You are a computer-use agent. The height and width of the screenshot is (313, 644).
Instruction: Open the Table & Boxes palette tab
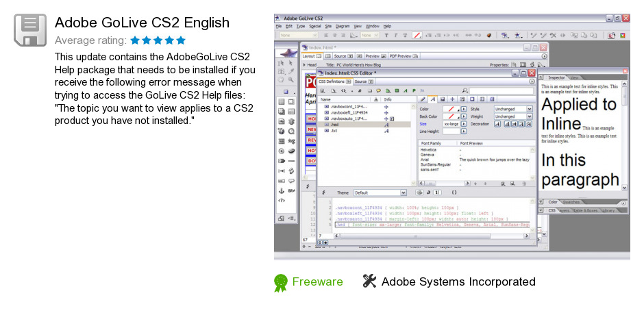point(584,210)
